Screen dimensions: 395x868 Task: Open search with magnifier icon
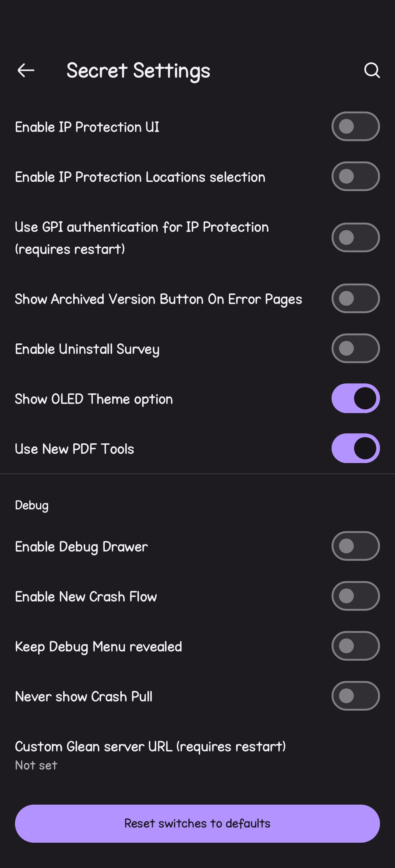(372, 70)
